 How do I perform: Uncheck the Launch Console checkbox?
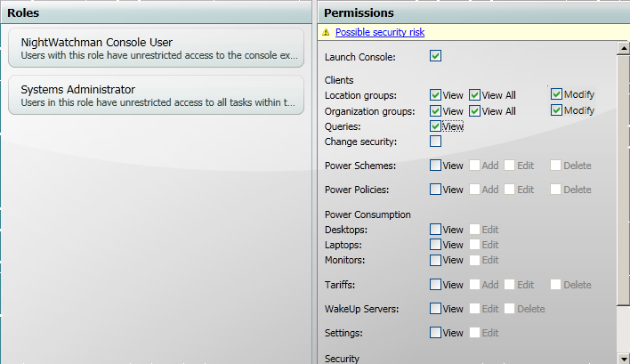(435, 57)
